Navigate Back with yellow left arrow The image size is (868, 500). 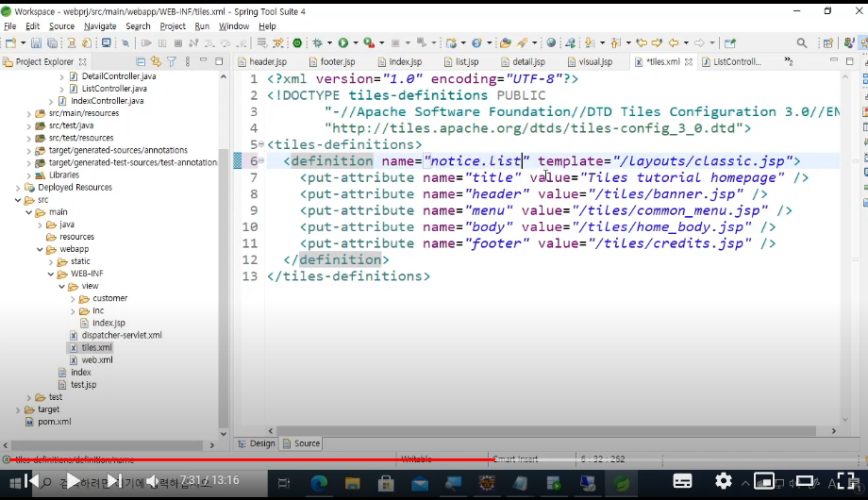[673, 43]
